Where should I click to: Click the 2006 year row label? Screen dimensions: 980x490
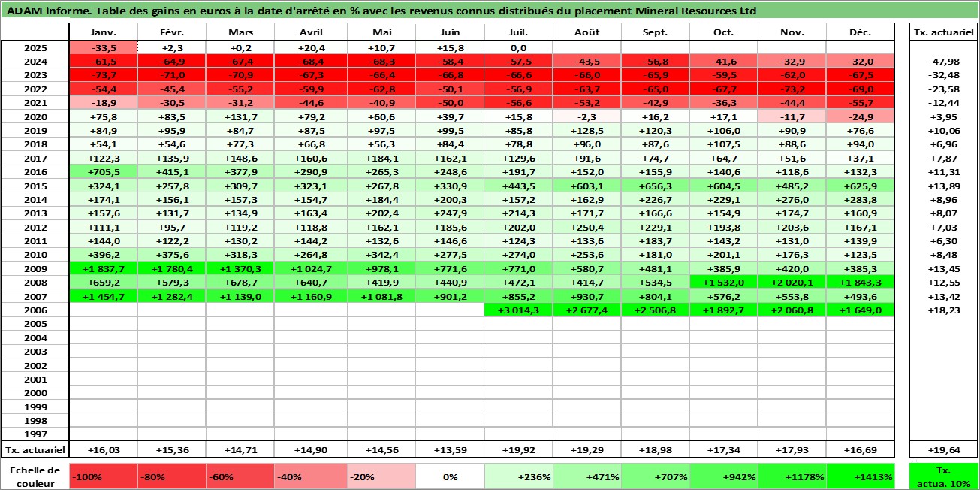point(35,310)
